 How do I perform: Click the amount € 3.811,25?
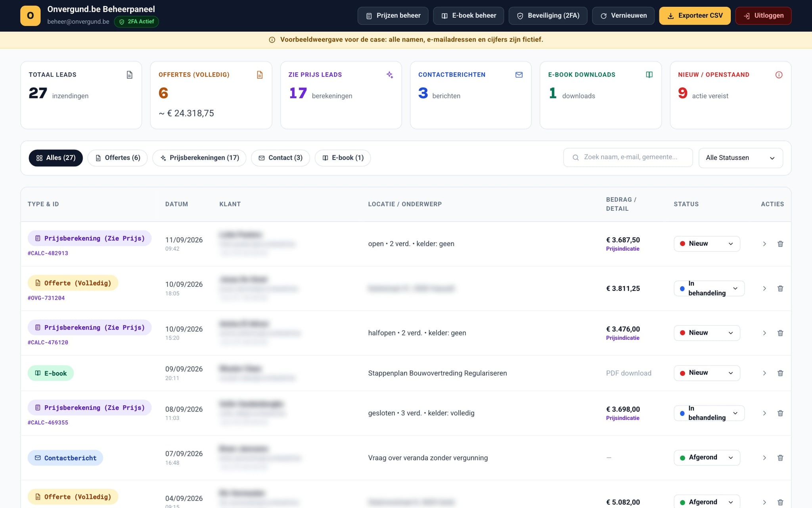click(x=623, y=289)
